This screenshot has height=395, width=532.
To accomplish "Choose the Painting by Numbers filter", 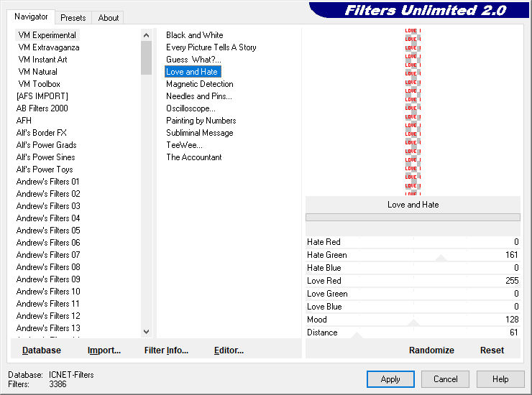I will tap(201, 121).
